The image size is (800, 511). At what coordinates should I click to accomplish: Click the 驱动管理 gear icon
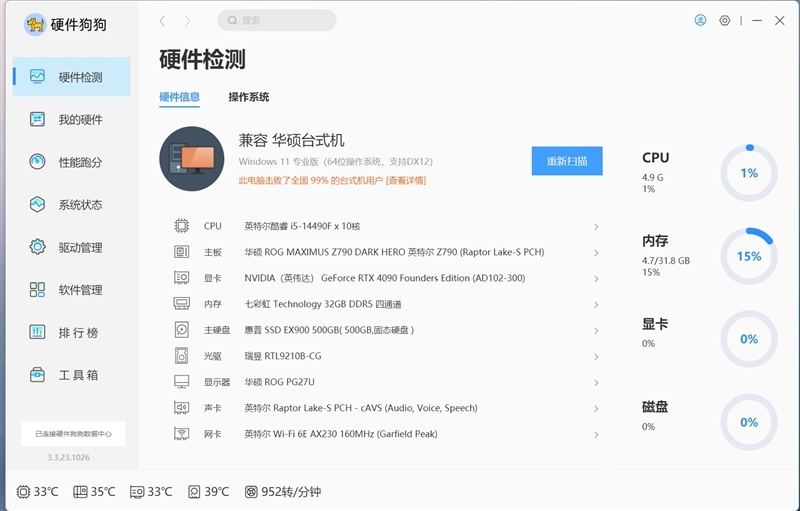click(x=37, y=247)
